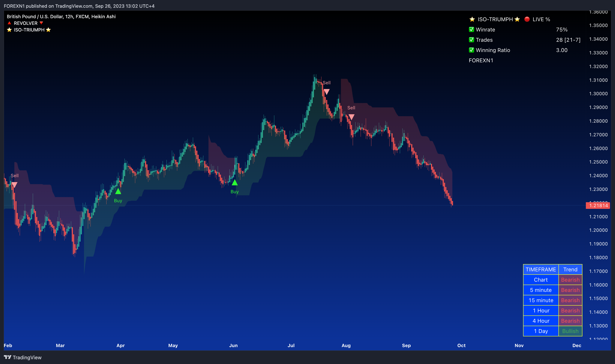Click the published-on header text at top

[79, 6]
